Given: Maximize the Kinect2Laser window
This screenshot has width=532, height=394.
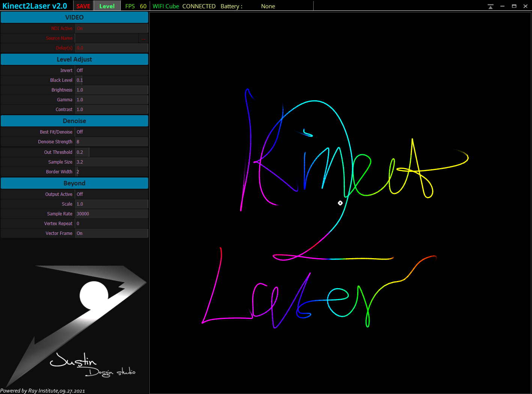Looking at the screenshot, I should click(x=514, y=6).
